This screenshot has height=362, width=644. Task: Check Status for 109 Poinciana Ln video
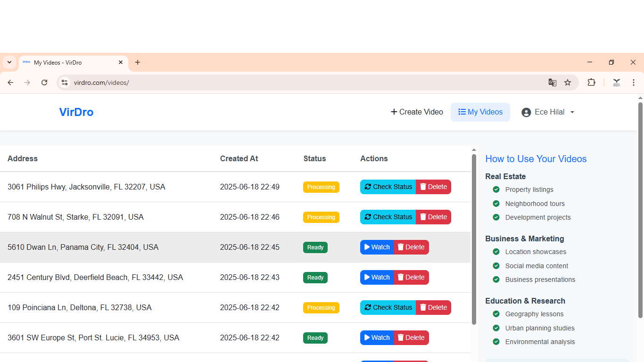(388, 308)
